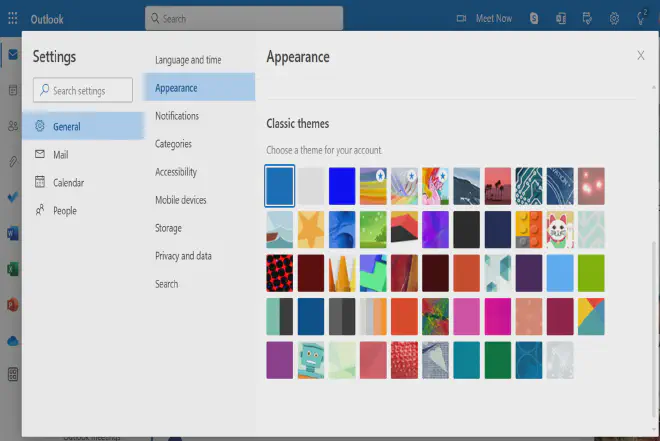Click the Meet Now camera icon
This screenshot has width=660, height=441.
[x=461, y=19]
